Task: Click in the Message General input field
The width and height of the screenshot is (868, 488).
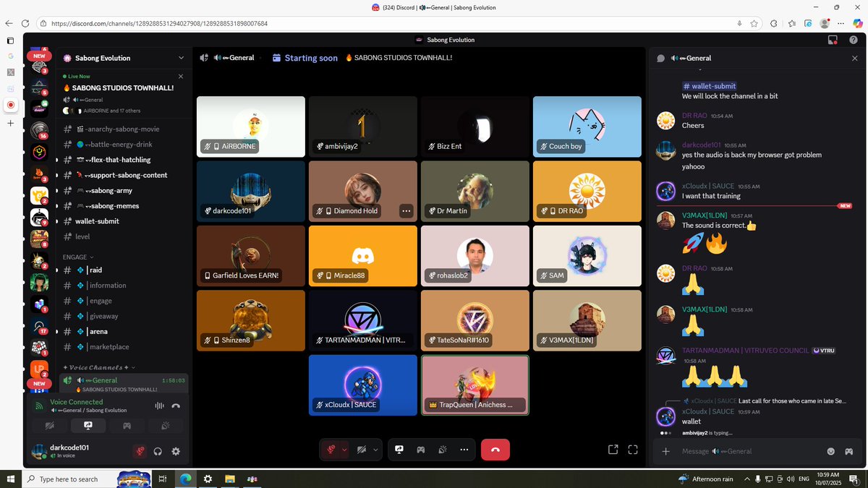Action: pos(749,451)
